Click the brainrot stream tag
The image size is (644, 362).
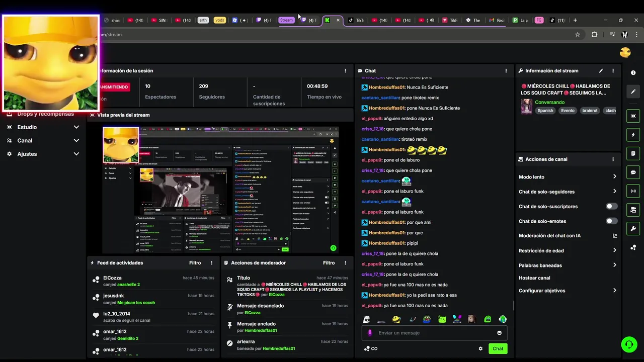tap(590, 111)
